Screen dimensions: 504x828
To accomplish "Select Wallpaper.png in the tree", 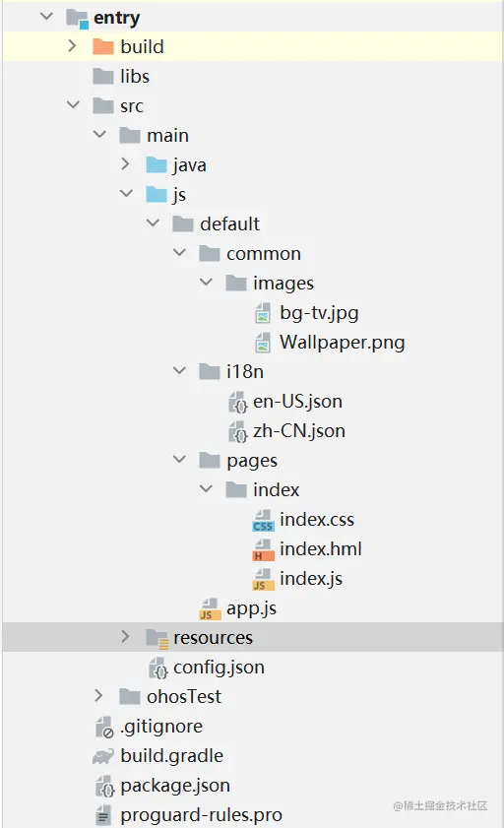I will point(342,343).
